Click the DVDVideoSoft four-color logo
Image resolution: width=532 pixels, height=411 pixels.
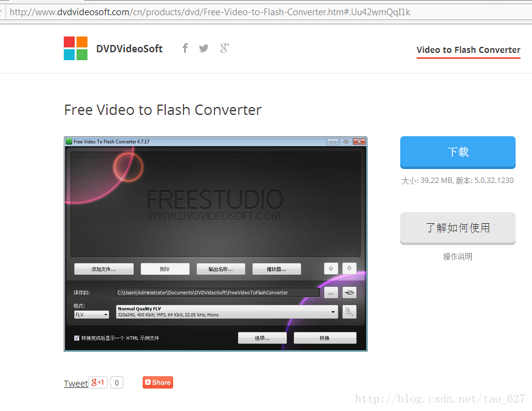click(x=76, y=48)
